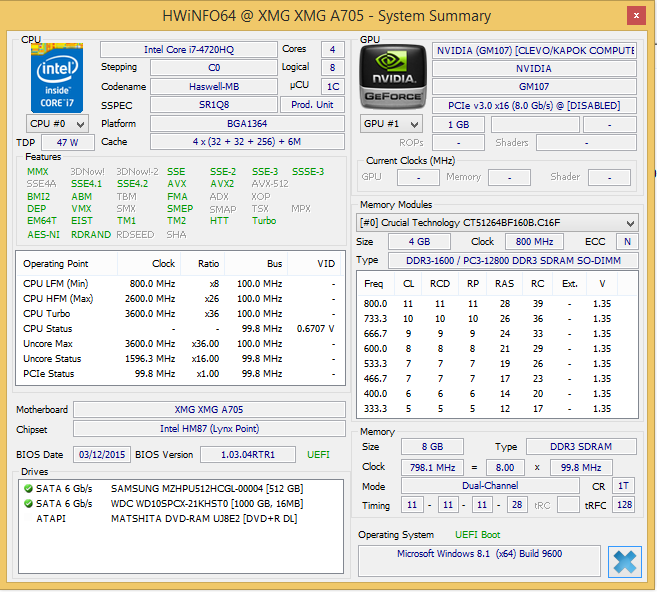Click the Intel Core i7 logo
The height and width of the screenshot is (592, 657).
[x=57, y=78]
